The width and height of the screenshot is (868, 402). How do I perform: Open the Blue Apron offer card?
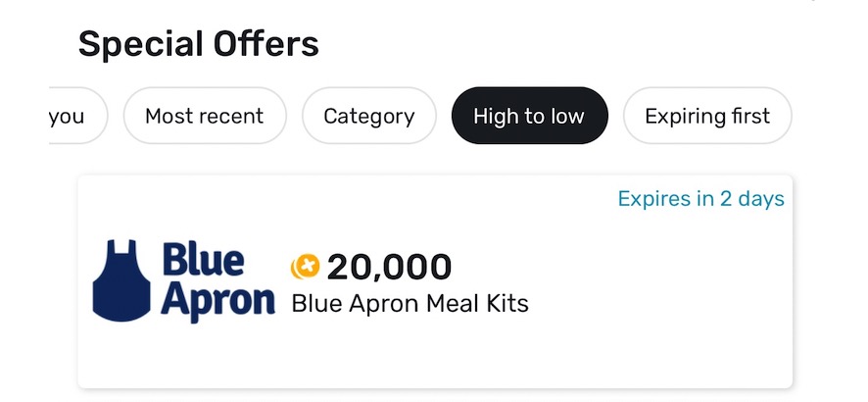(435, 281)
